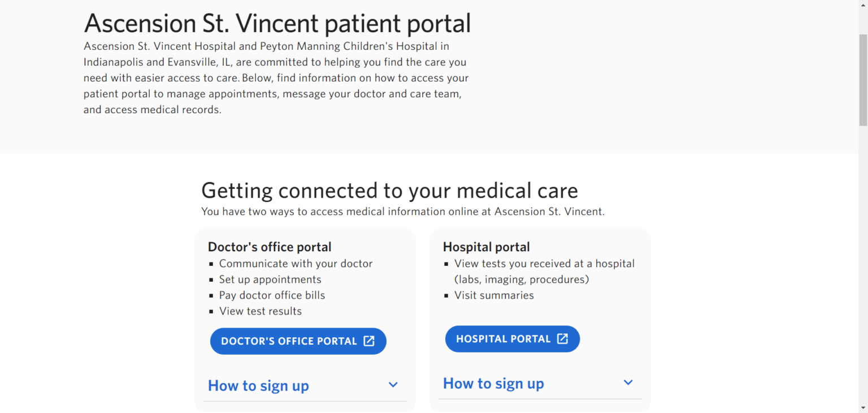Select the "Hospital portal" card title
The height and width of the screenshot is (413, 868).
tap(486, 247)
